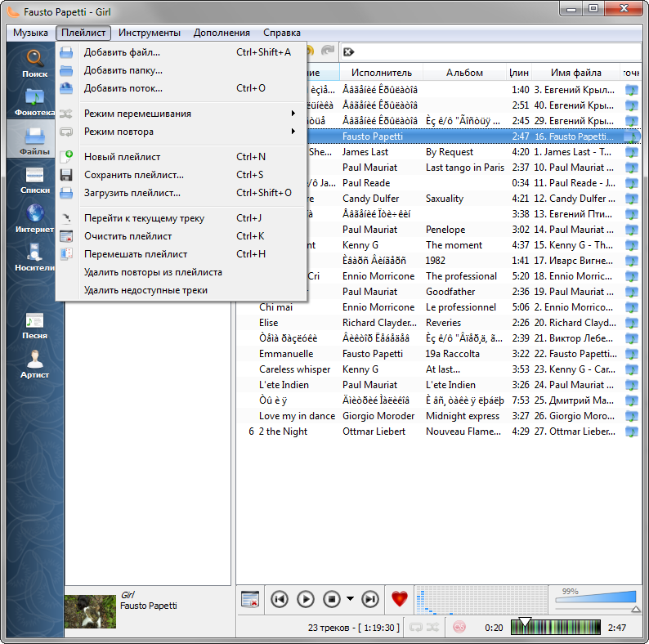649x644 pixels.
Task: Click the red heart love button
Action: (x=400, y=599)
